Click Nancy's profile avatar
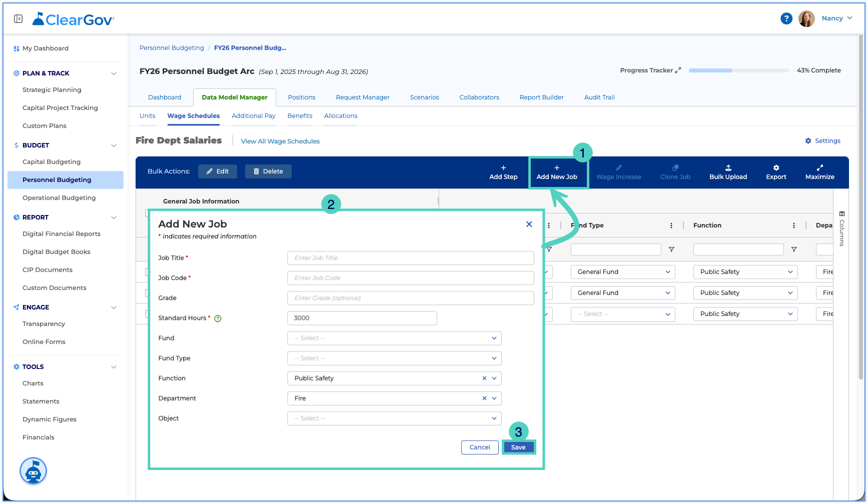This screenshot has height=504, width=868. 806,18
